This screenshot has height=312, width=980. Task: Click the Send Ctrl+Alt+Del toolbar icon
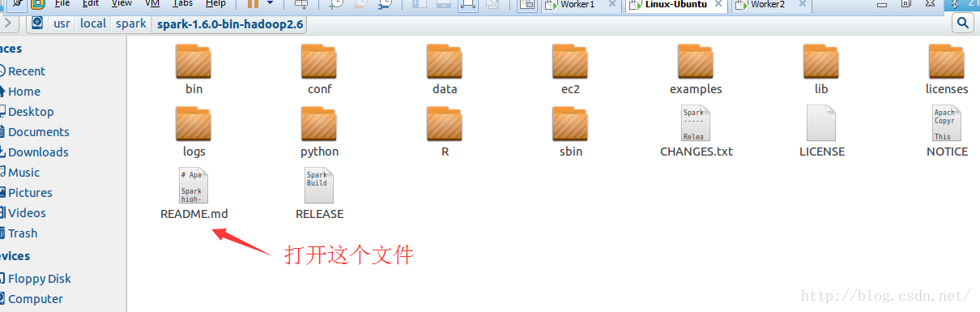tap(300, 4)
